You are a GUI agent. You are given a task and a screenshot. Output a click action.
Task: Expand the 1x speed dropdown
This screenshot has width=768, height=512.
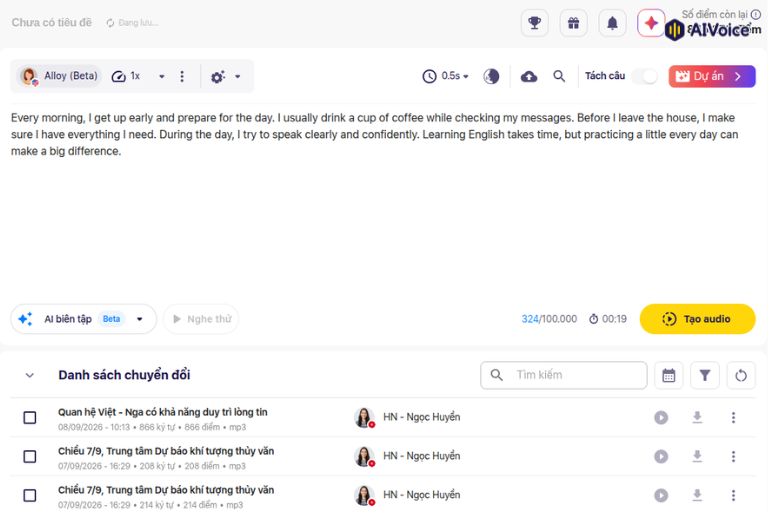pyautogui.click(x=161, y=76)
